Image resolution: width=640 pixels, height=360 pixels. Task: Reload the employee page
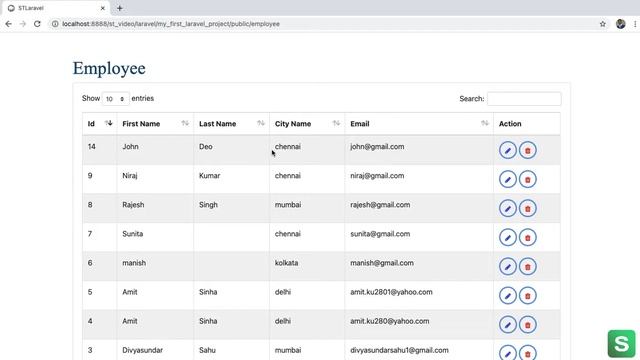click(x=37, y=24)
